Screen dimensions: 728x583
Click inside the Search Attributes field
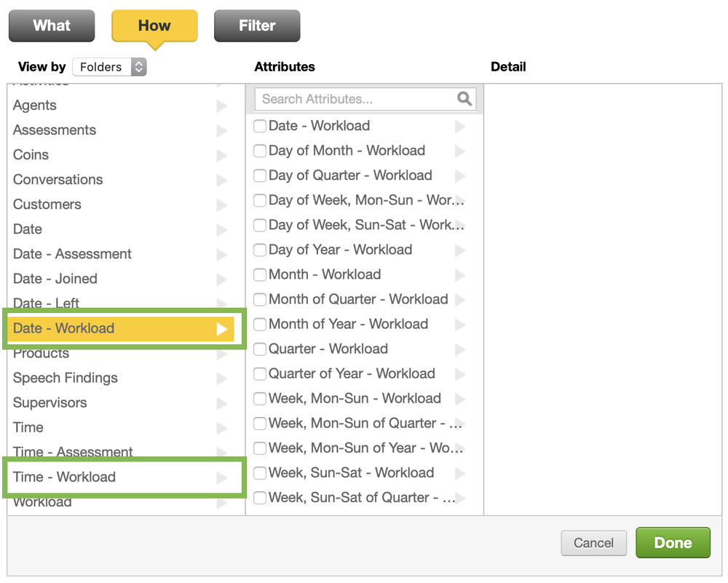pos(349,98)
